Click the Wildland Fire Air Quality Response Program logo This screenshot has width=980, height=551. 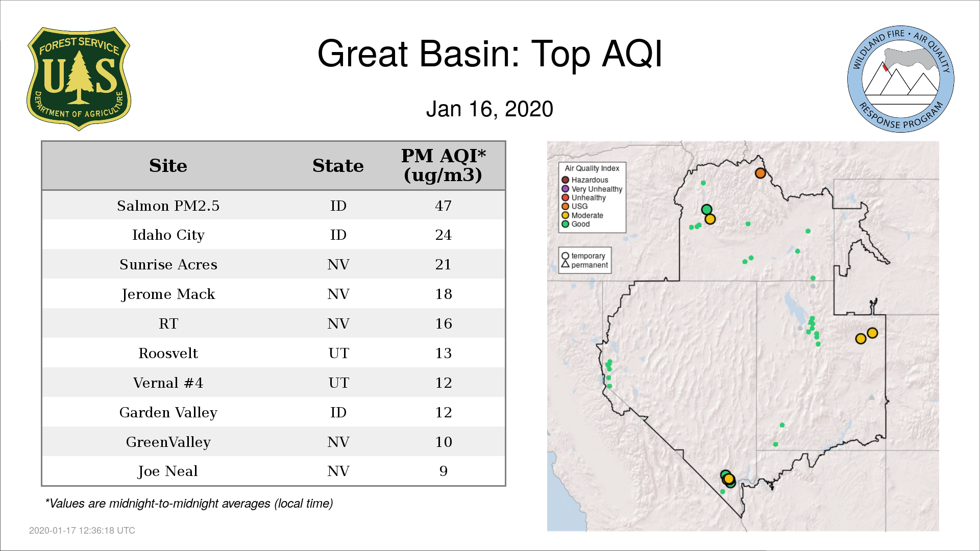coord(900,79)
